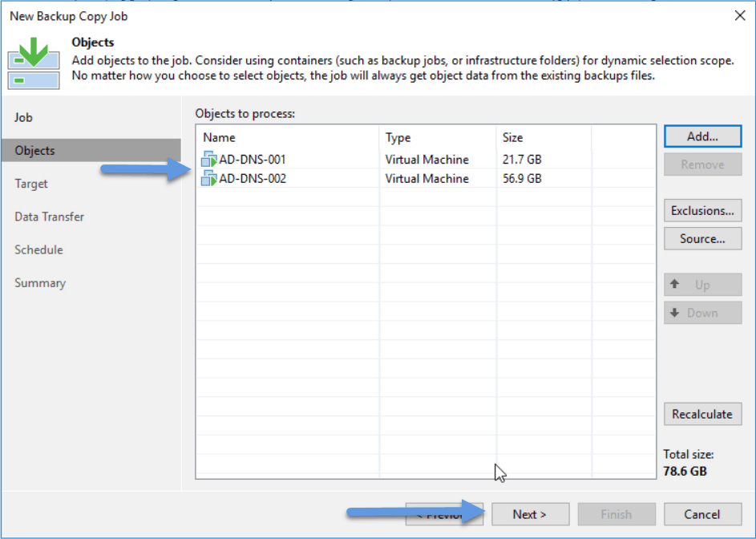Click the backup copy job wizard icon
The image size is (756, 539).
coord(34,64)
